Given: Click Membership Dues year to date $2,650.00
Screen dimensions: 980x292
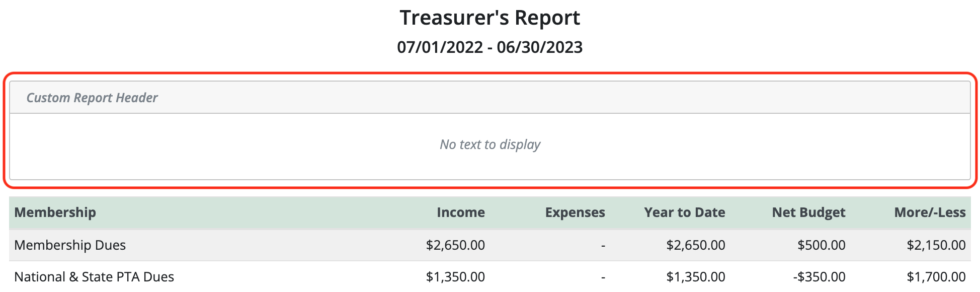Looking at the screenshot, I should (x=696, y=245).
